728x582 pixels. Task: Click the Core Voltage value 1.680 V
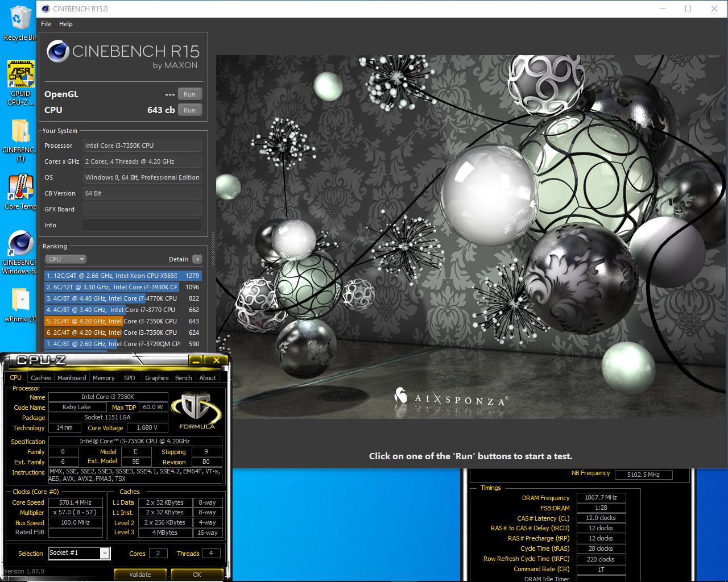pos(147,427)
